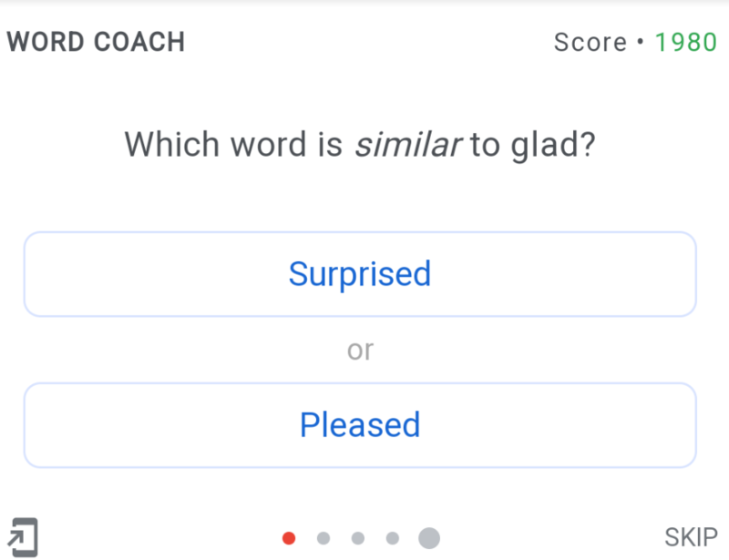Skip this question with SKIP

click(x=691, y=537)
